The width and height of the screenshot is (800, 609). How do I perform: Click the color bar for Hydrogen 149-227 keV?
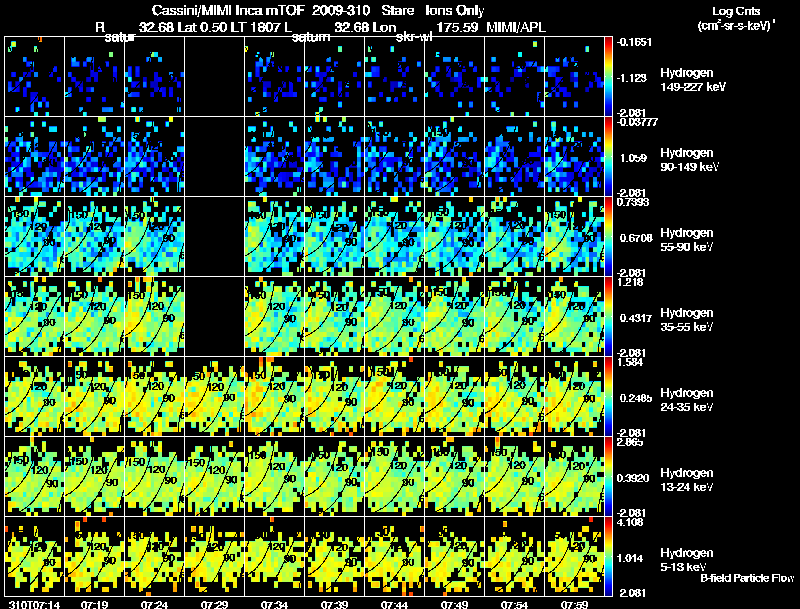click(x=608, y=77)
